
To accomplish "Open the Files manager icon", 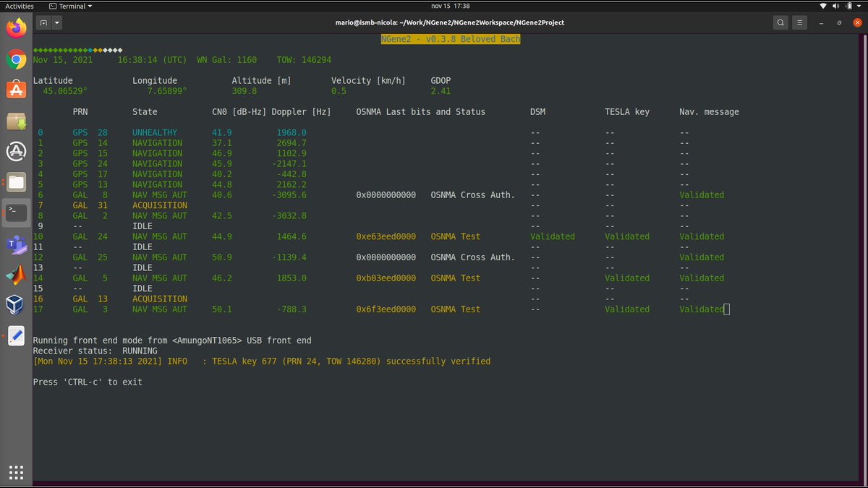I will pyautogui.click(x=17, y=182).
